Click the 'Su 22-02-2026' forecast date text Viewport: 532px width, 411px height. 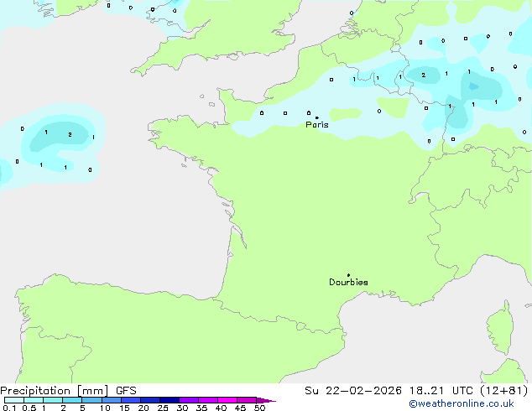click(x=353, y=391)
